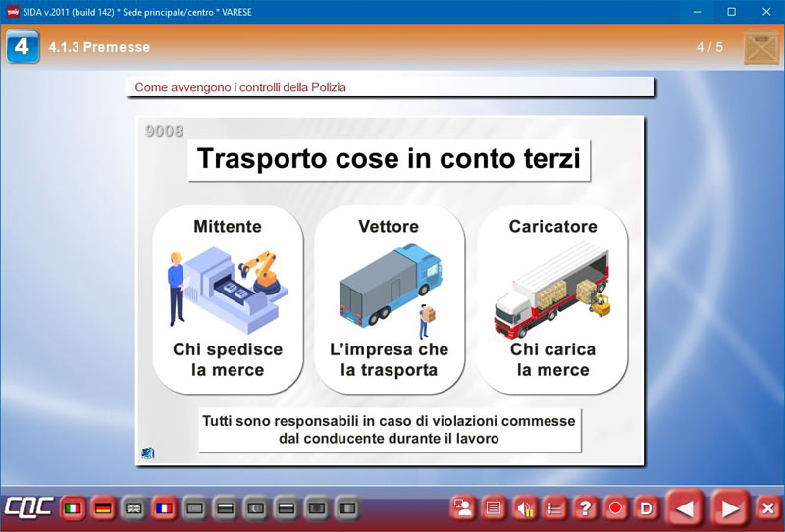Close the lesson with the red X button

(768, 508)
